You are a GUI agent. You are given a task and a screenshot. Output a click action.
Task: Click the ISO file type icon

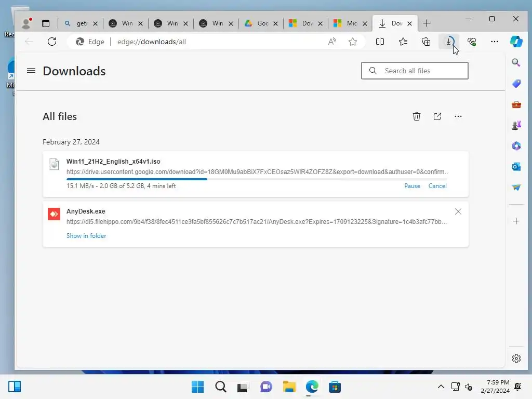click(54, 164)
